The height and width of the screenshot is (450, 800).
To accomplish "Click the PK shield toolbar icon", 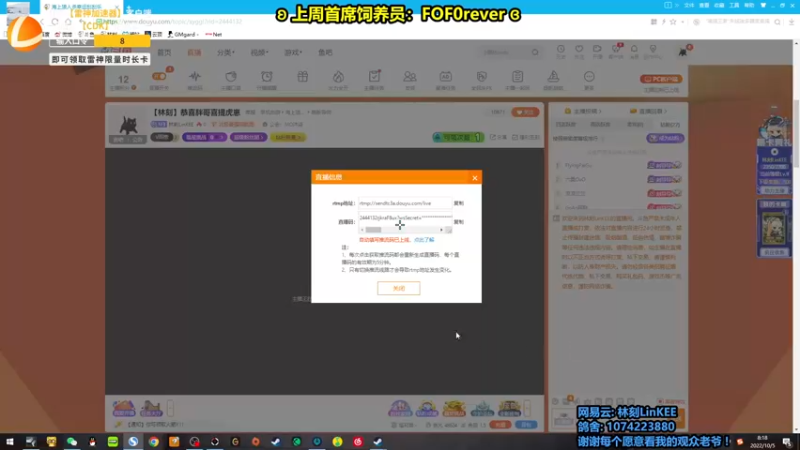I will (482, 77).
